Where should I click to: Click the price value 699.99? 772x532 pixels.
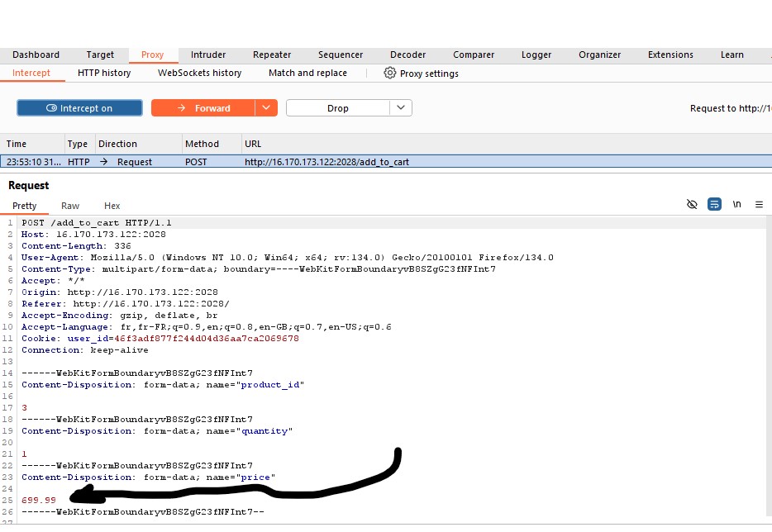[x=39, y=500]
